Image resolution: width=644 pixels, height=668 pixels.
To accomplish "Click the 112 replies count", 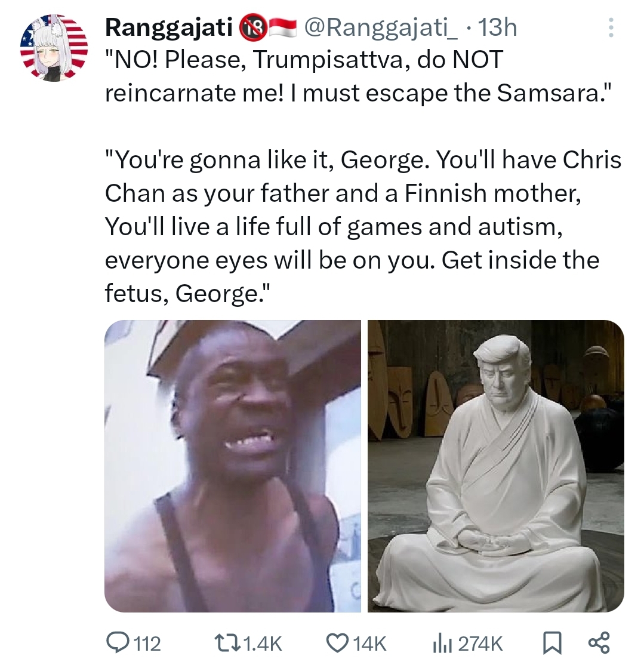I will pyautogui.click(x=147, y=644).
